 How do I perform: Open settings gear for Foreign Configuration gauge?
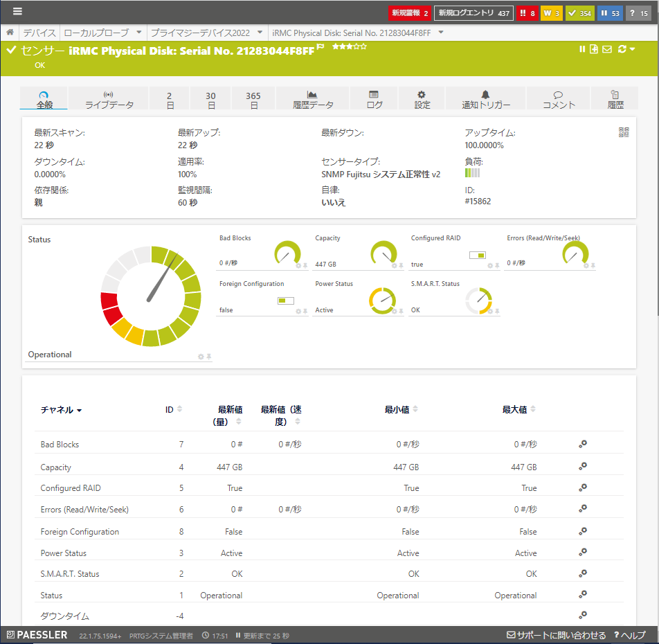point(298,312)
